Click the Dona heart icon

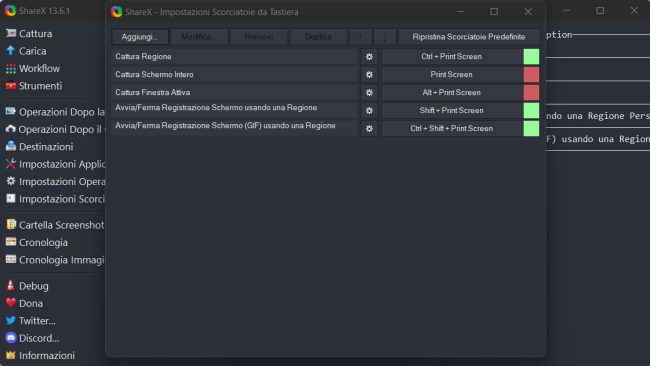click(x=11, y=303)
